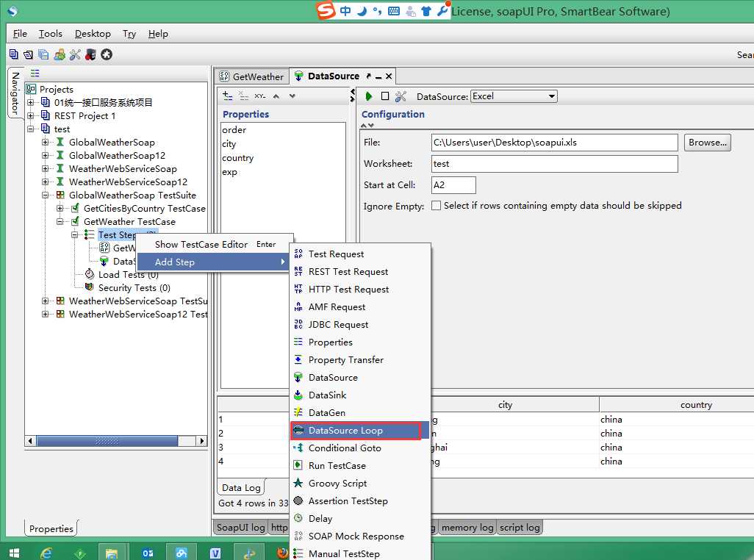Click the Visio V taskbar icon
This screenshot has width=754, height=560.
tap(215, 553)
